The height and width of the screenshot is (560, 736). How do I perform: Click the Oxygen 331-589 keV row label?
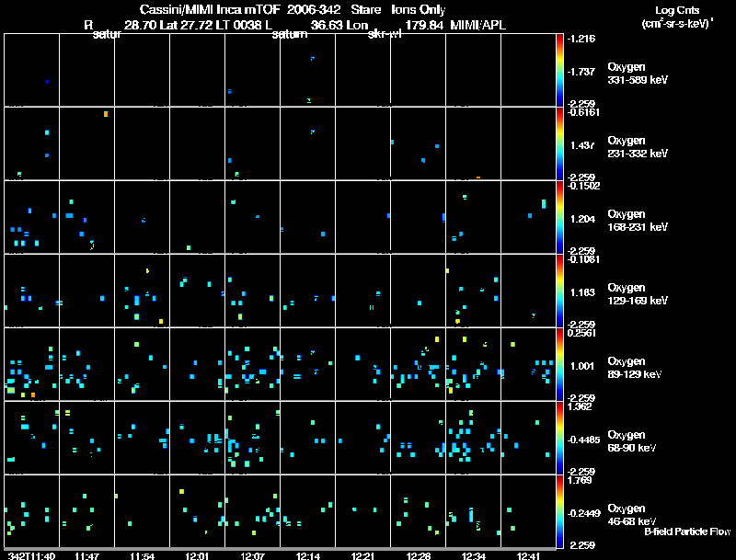(638, 74)
